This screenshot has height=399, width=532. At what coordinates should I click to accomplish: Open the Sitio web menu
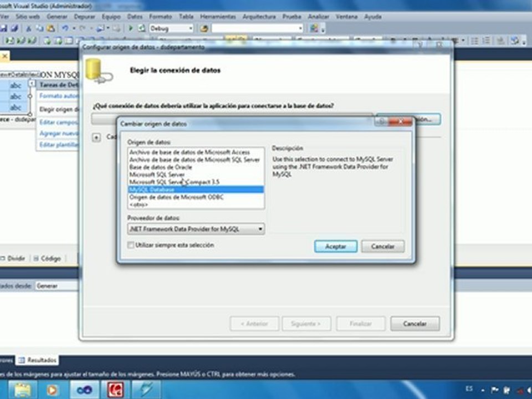point(28,17)
